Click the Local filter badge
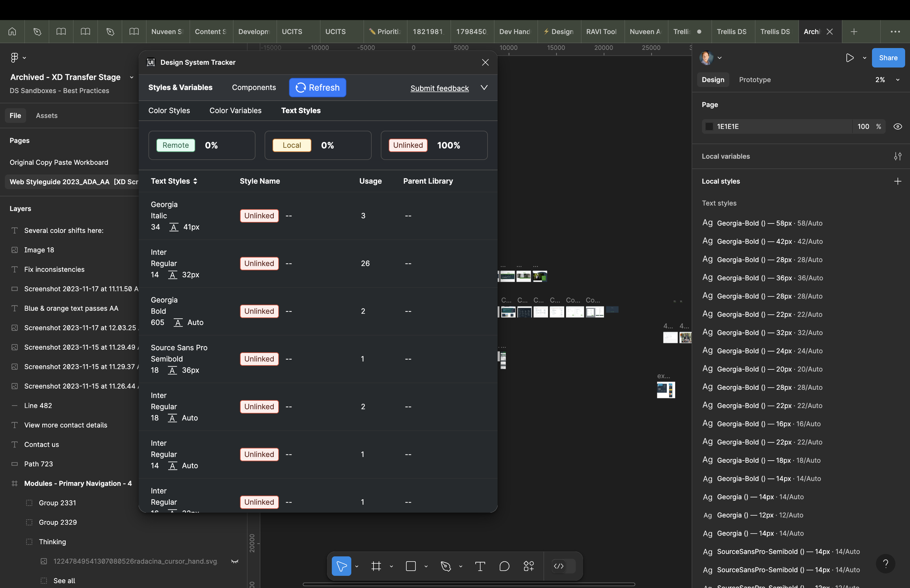This screenshot has width=910, height=588. click(292, 145)
